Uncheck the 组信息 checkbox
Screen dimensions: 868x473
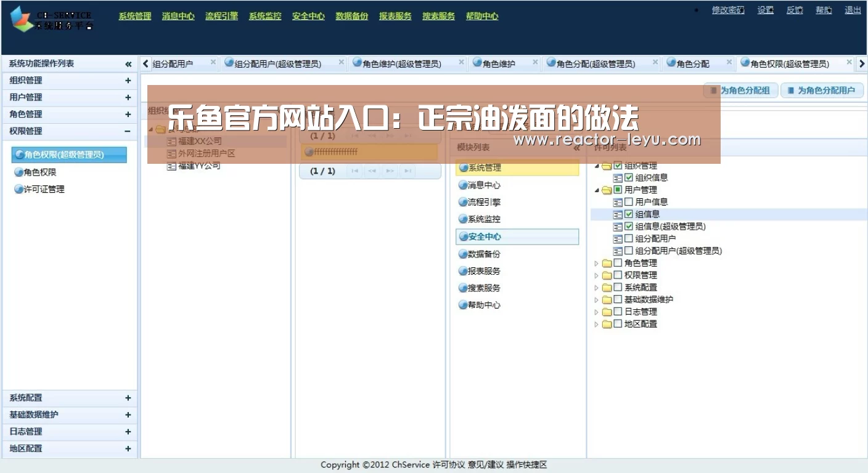click(x=629, y=214)
